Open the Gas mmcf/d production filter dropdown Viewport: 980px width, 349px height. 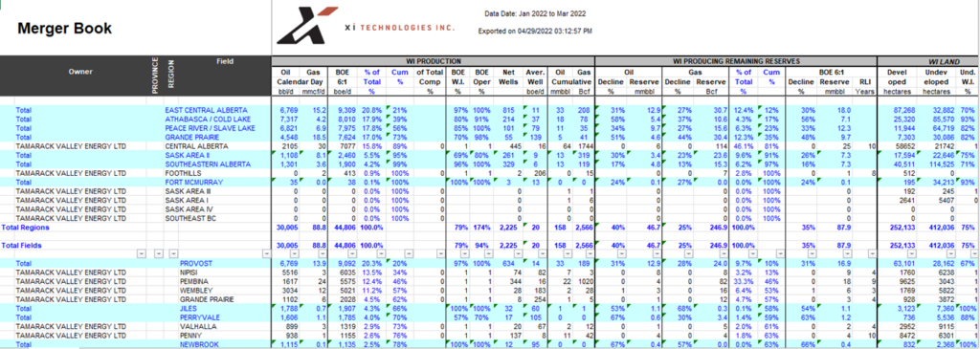pos(323,253)
